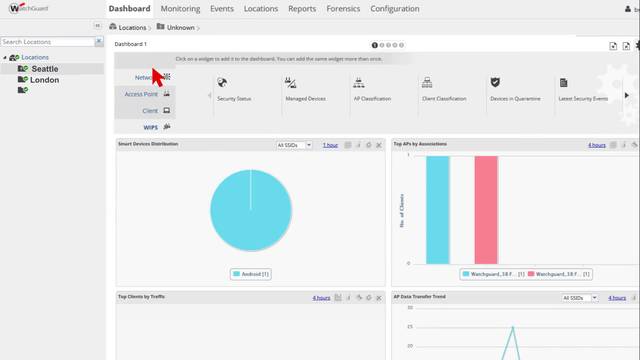Show info for Top APs by Associations

[x=624, y=145]
